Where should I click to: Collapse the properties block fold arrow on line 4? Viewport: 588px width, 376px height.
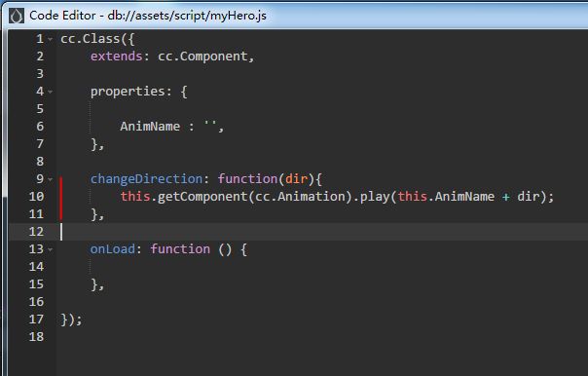(x=51, y=92)
